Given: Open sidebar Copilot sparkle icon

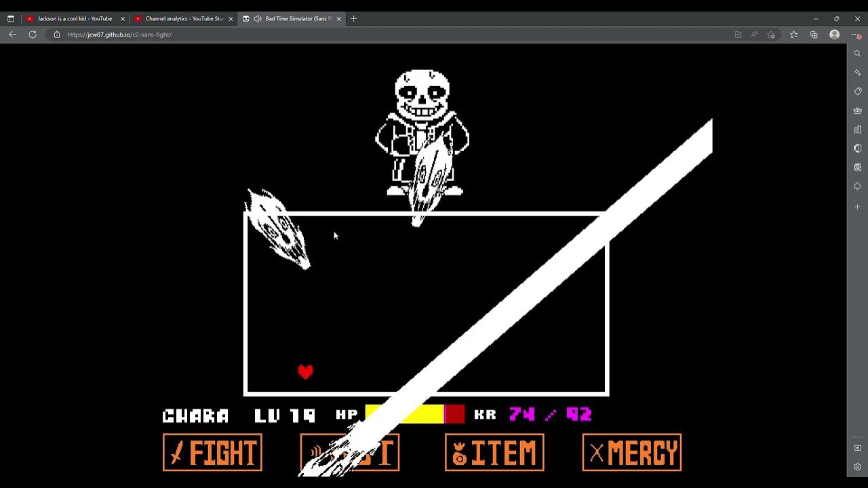Looking at the screenshot, I should 857,73.
